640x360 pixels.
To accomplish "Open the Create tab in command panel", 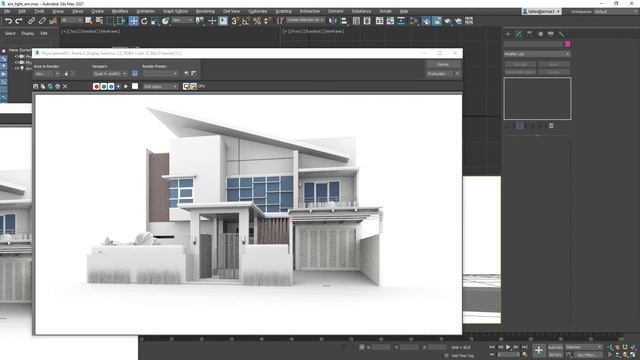I will tap(508, 34).
